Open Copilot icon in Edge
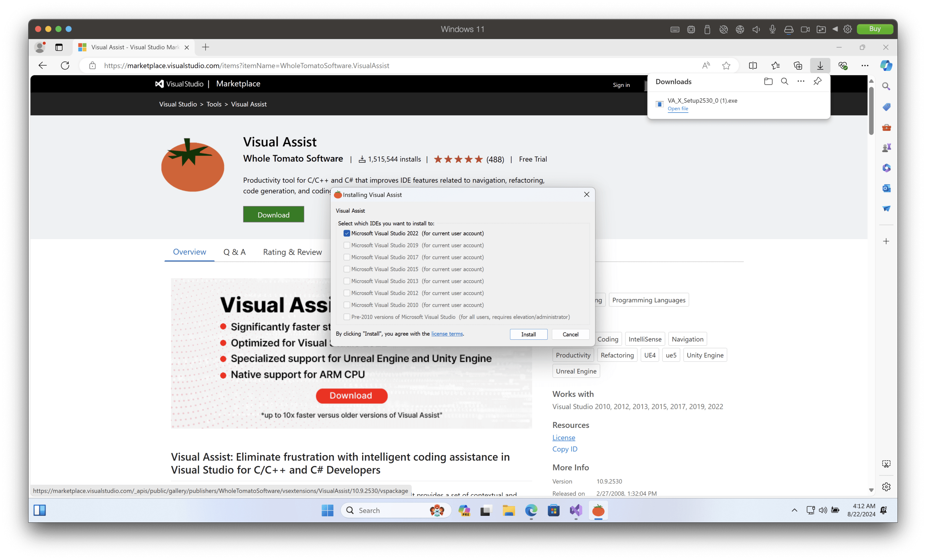The height and width of the screenshot is (560, 926). [x=886, y=66]
